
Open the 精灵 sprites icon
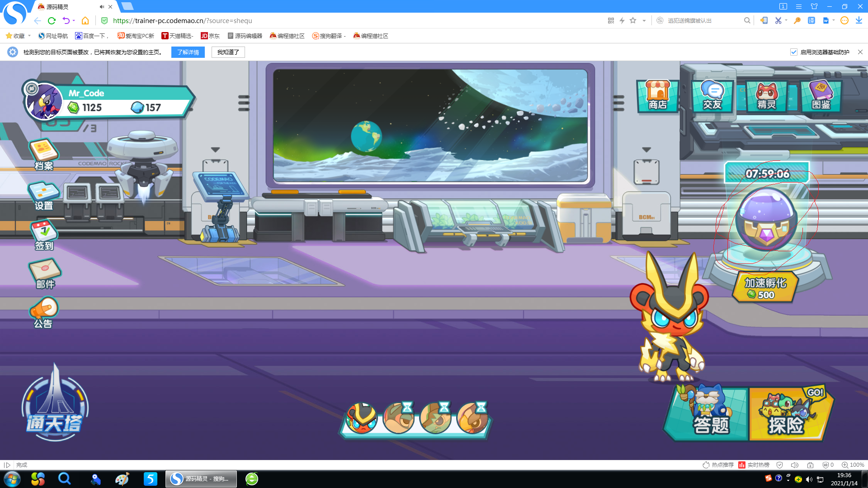tap(767, 95)
